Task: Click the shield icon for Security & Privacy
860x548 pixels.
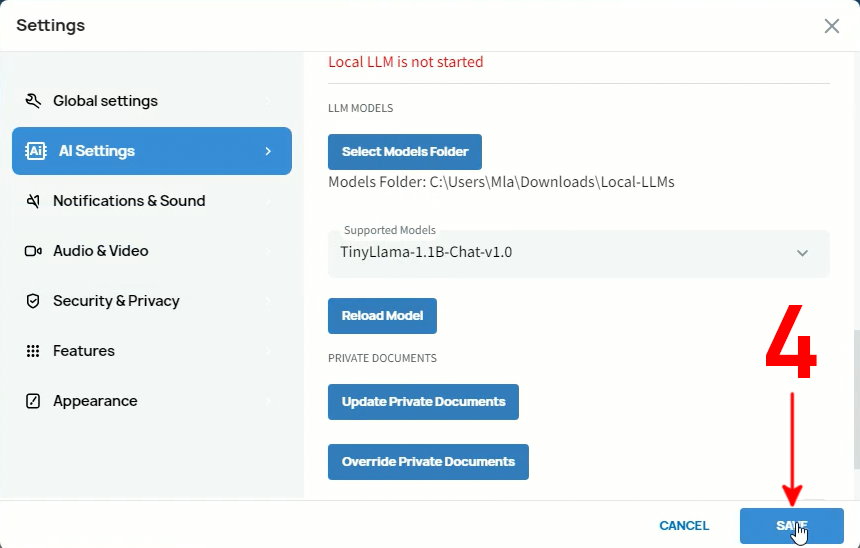Action: click(x=33, y=301)
